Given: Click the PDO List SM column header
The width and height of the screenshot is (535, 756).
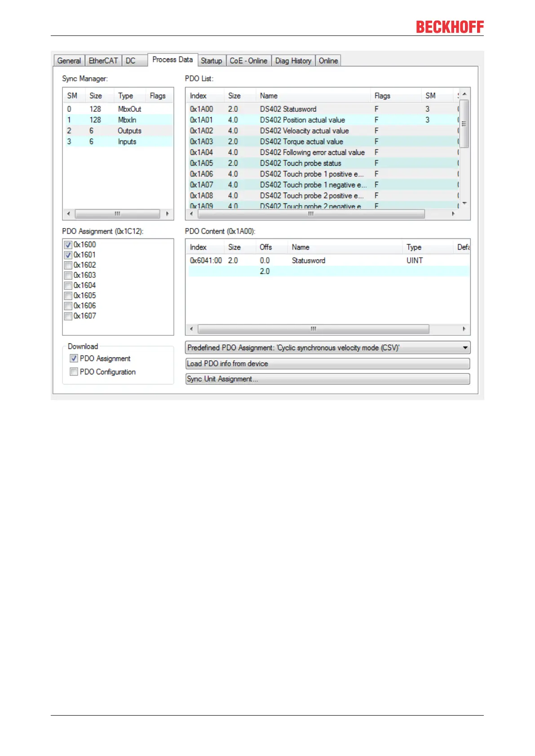Looking at the screenshot, I should (x=438, y=96).
